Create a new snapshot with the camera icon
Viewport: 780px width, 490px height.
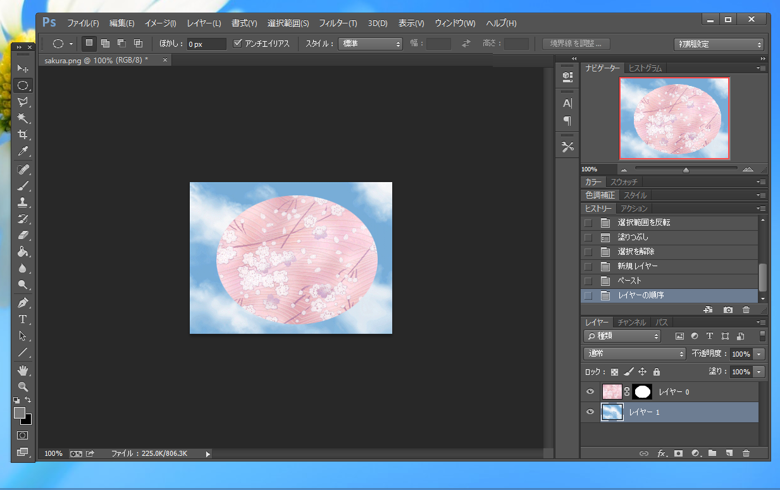(727, 310)
